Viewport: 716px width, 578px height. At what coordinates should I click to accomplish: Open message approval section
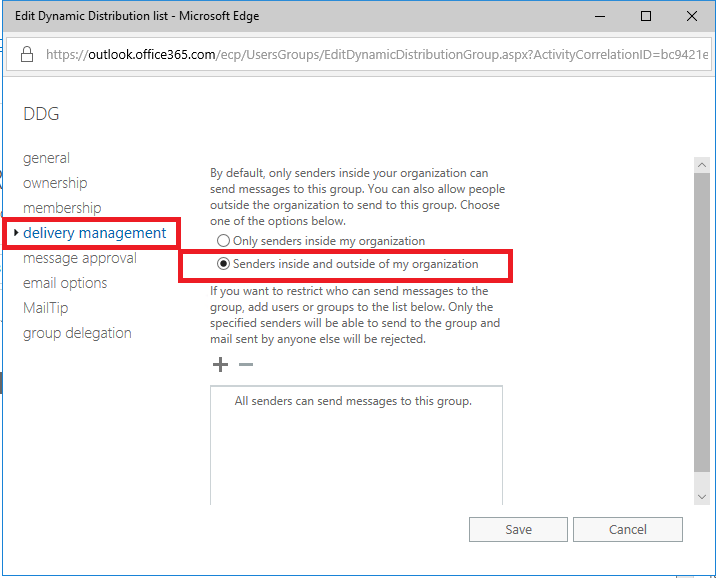tap(79, 258)
